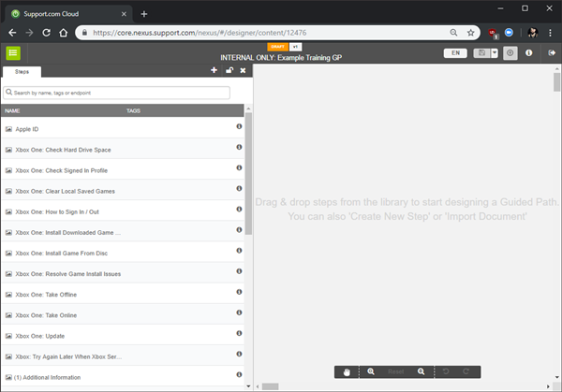
Task: Add a new step with plus icon
Action: pyautogui.click(x=214, y=70)
